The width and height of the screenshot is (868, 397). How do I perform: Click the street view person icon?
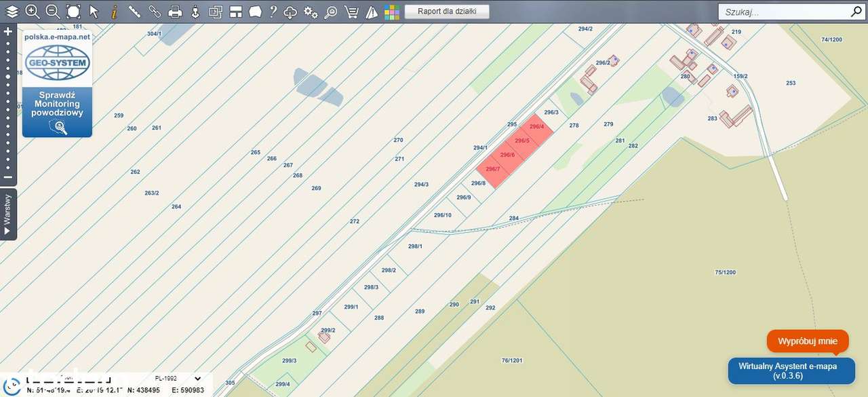(195, 12)
